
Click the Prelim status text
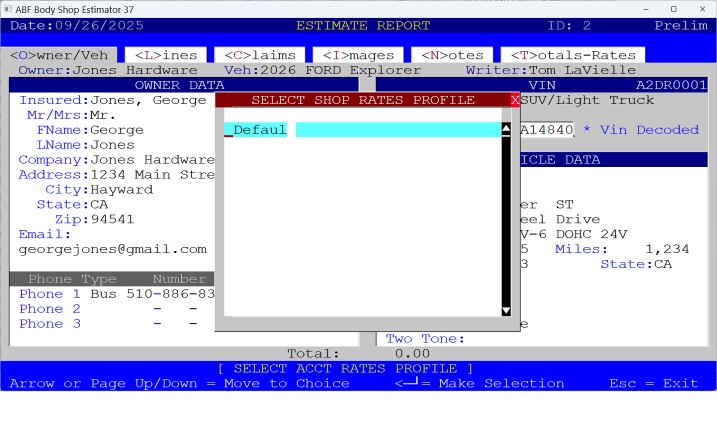click(x=681, y=26)
